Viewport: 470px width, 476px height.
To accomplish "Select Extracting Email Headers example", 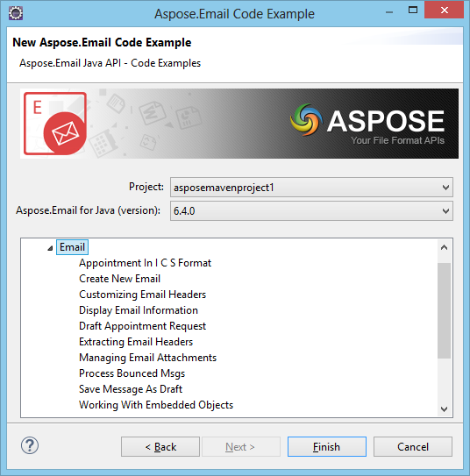I will tap(136, 342).
